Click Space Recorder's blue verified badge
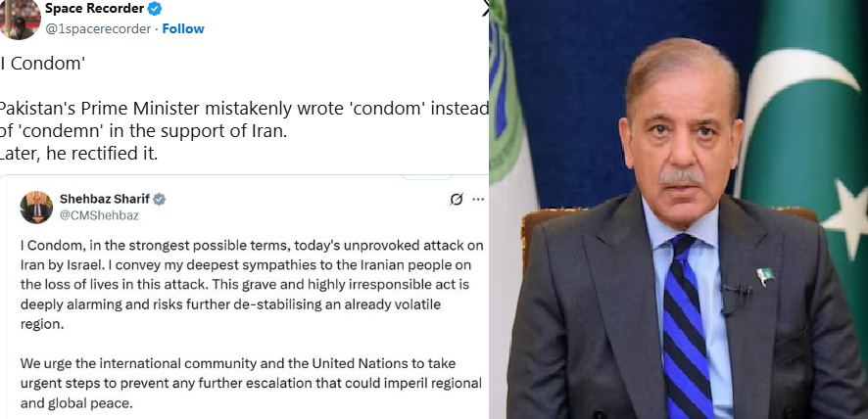This screenshot has height=419, width=868. pos(154,9)
